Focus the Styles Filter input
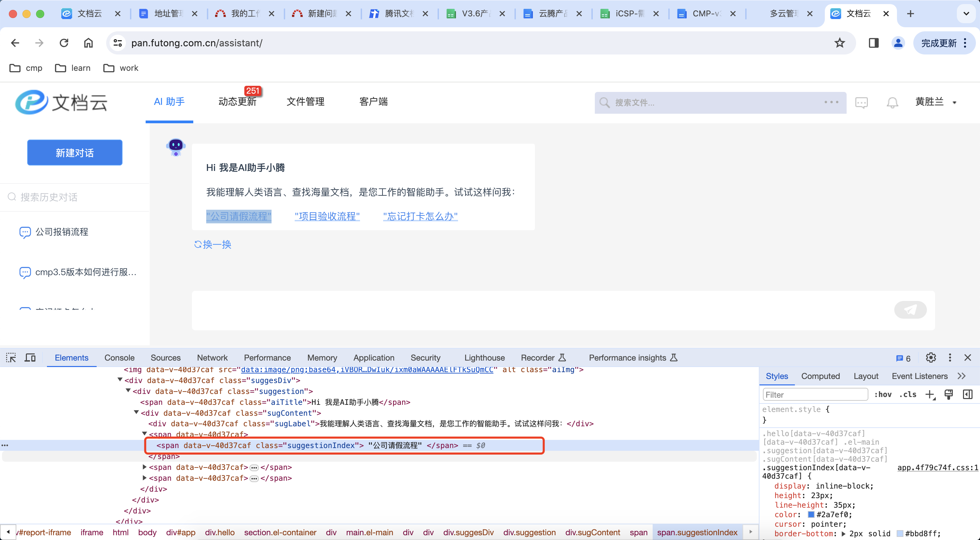980x540 pixels. pyautogui.click(x=815, y=395)
